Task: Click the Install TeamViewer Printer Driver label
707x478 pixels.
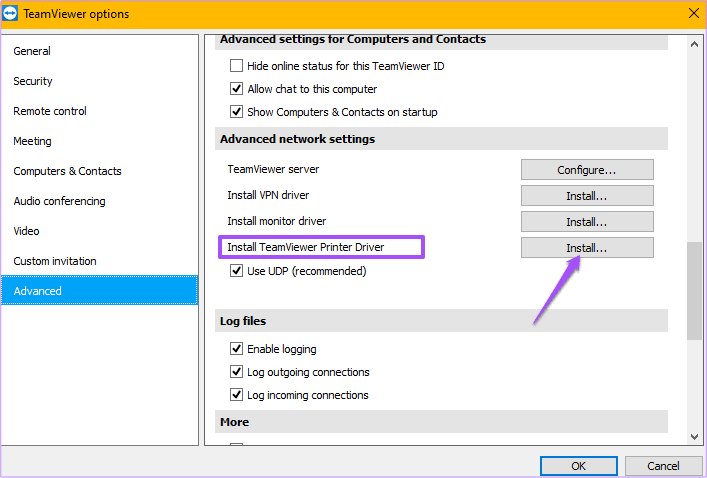Action: click(306, 247)
